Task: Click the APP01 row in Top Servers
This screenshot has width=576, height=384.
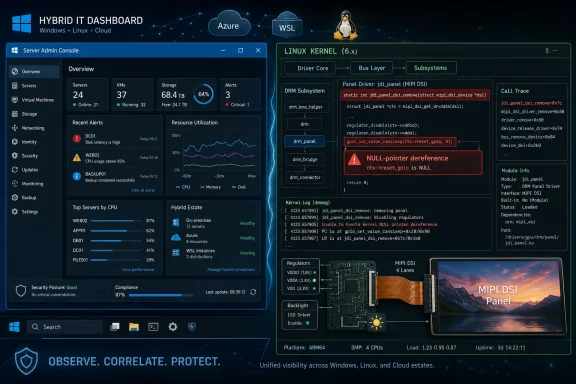Action: (x=114, y=231)
